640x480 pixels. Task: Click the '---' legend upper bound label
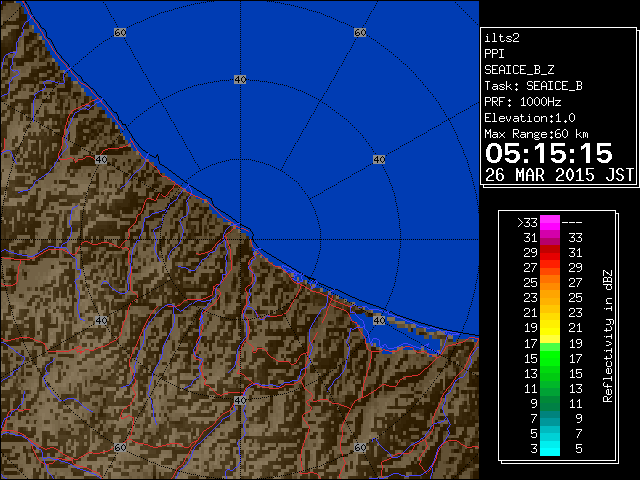coord(572,223)
